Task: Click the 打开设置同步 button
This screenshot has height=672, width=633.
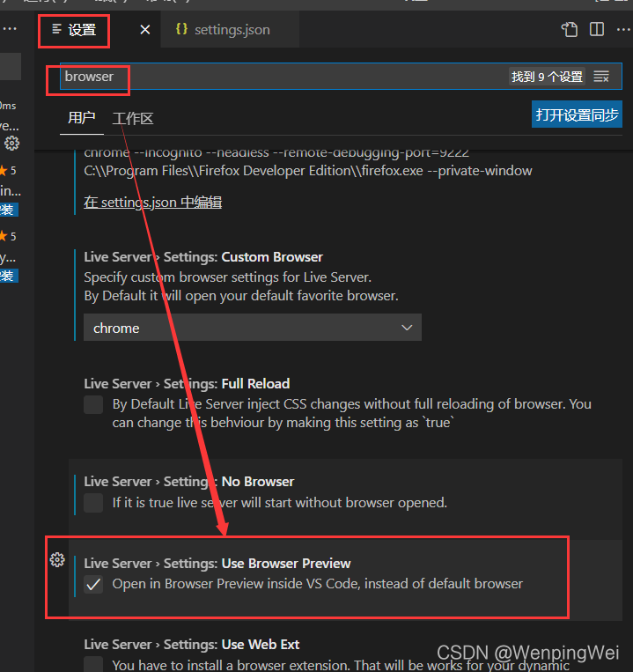Action: (x=577, y=114)
